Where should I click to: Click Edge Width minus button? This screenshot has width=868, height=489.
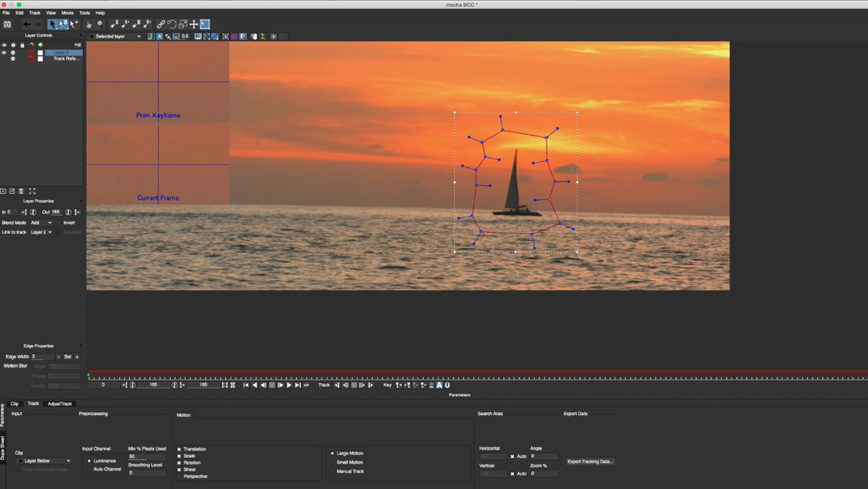point(58,357)
